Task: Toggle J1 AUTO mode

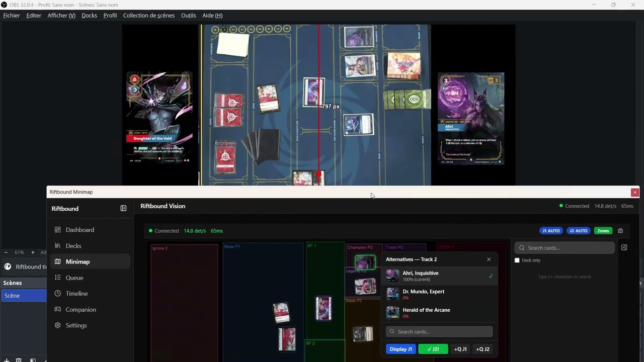Action: (550, 231)
